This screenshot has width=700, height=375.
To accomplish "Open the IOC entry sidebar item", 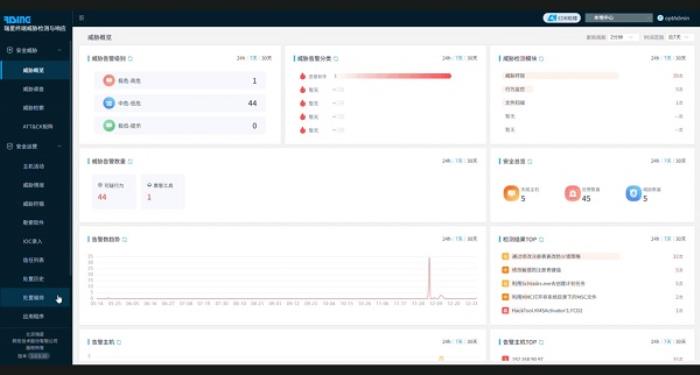I will tap(33, 241).
